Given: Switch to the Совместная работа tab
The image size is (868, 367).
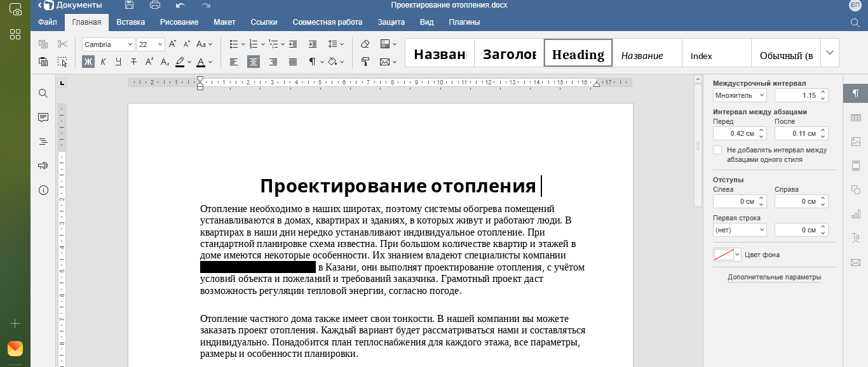Looking at the screenshot, I should [327, 22].
